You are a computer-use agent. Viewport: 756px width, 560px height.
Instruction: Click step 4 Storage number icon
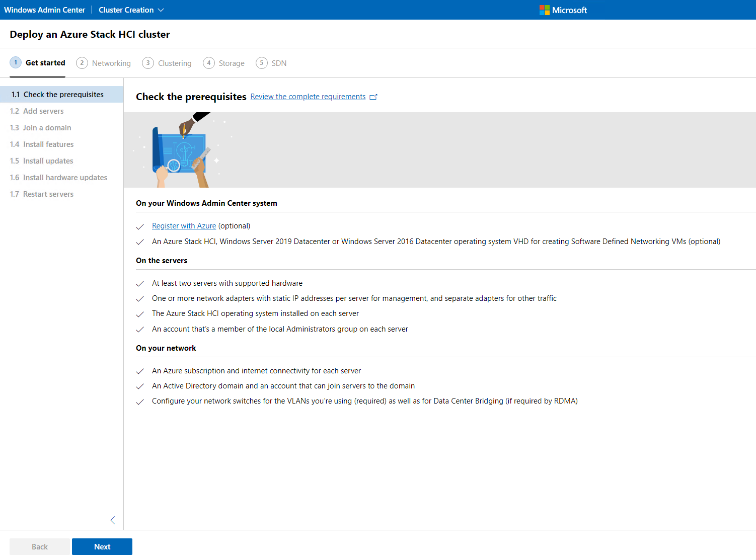(x=209, y=63)
